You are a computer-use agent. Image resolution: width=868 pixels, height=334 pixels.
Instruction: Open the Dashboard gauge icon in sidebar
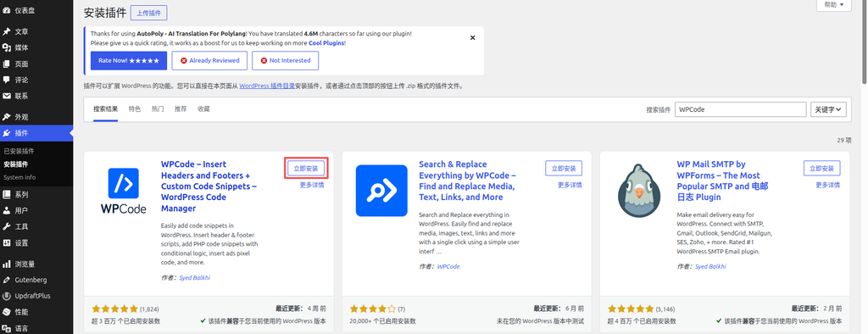pyautogui.click(x=7, y=10)
